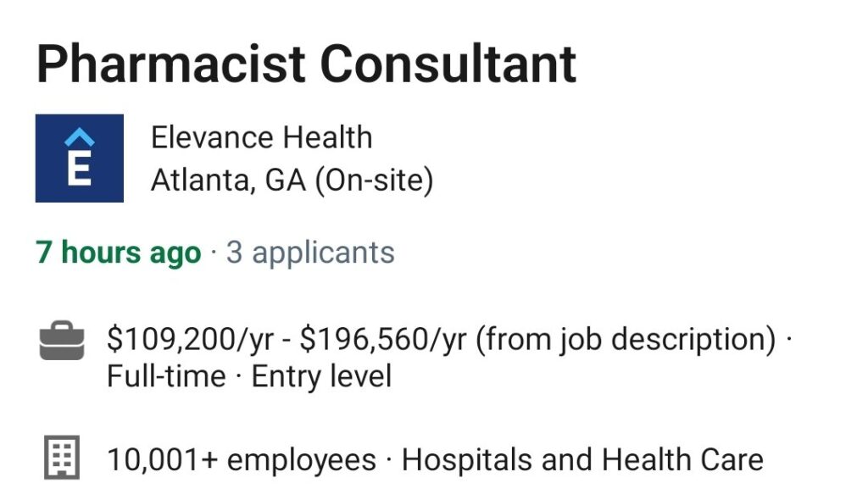Image resolution: width=868 pixels, height=500 pixels.
Task: Click the briefcase salary icon
Action: (x=62, y=341)
